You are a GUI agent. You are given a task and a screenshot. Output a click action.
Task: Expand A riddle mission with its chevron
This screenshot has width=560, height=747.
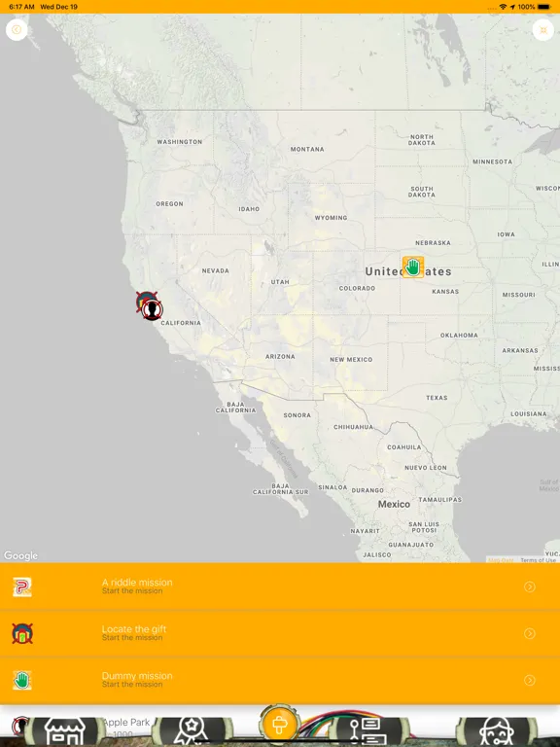530,587
